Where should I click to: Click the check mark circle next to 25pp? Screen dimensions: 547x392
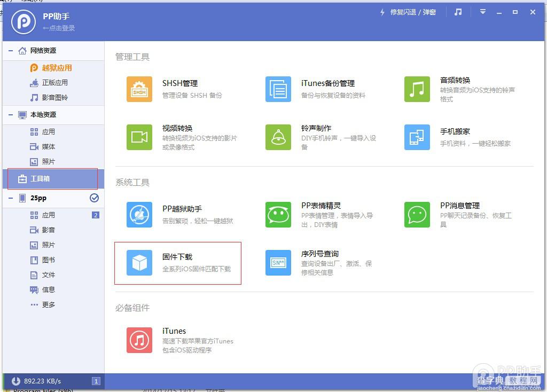[x=94, y=198]
